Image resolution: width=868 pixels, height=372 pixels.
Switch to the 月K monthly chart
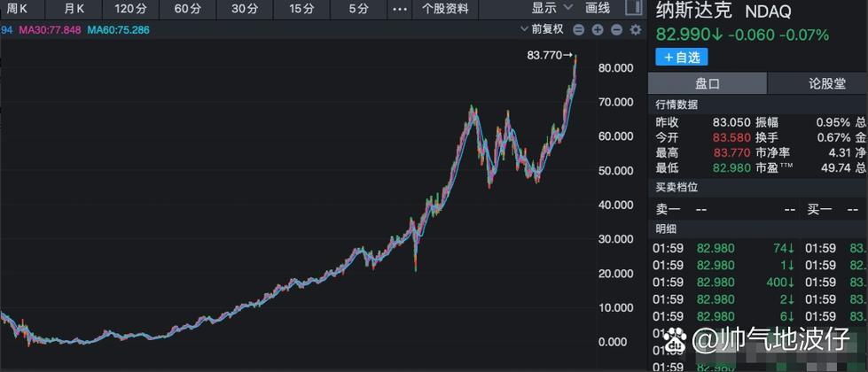point(73,9)
